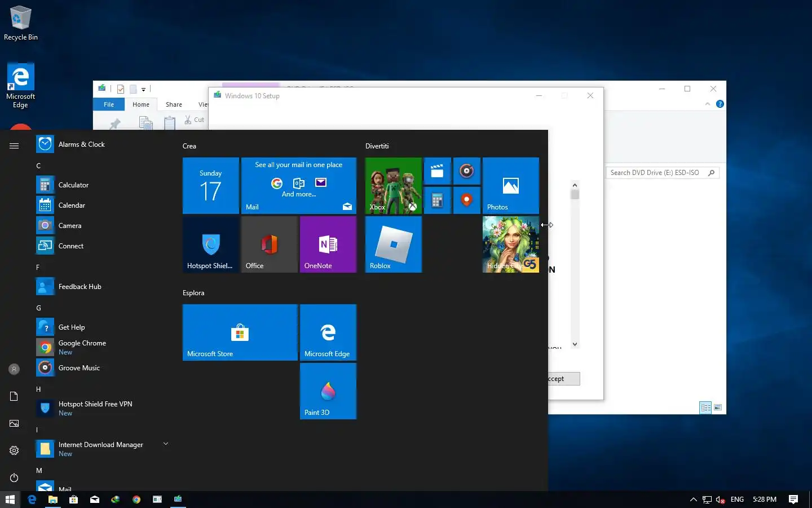The width and height of the screenshot is (812, 508).
Task: Expand the Start menu hamburger navigation
Action: [14, 146]
